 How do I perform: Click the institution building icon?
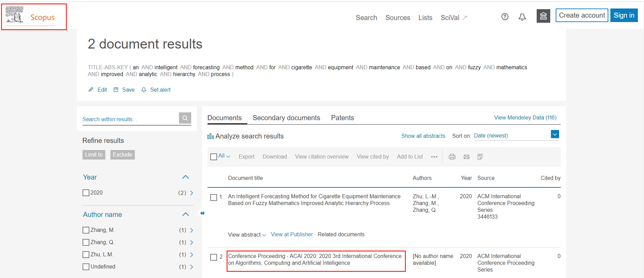543,16
